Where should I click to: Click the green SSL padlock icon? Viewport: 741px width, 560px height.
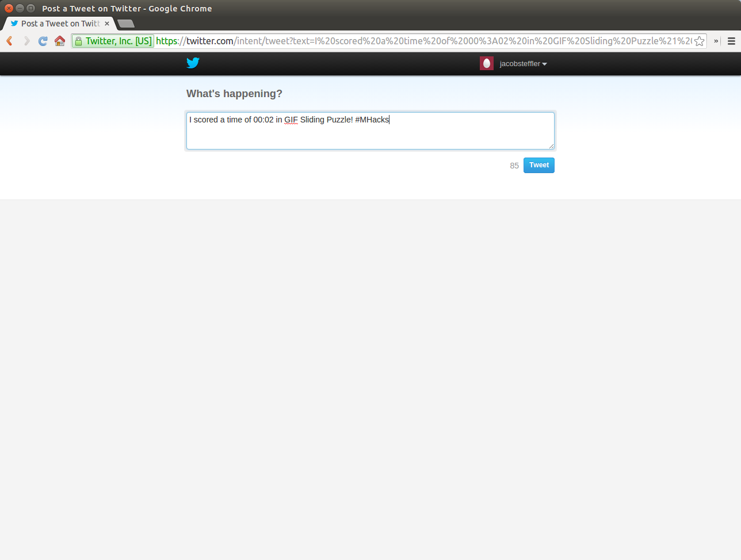click(78, 41)
